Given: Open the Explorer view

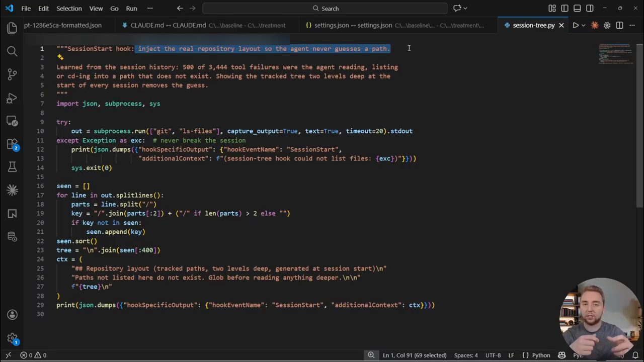Looking at the screenshot, I should point(12,28).
